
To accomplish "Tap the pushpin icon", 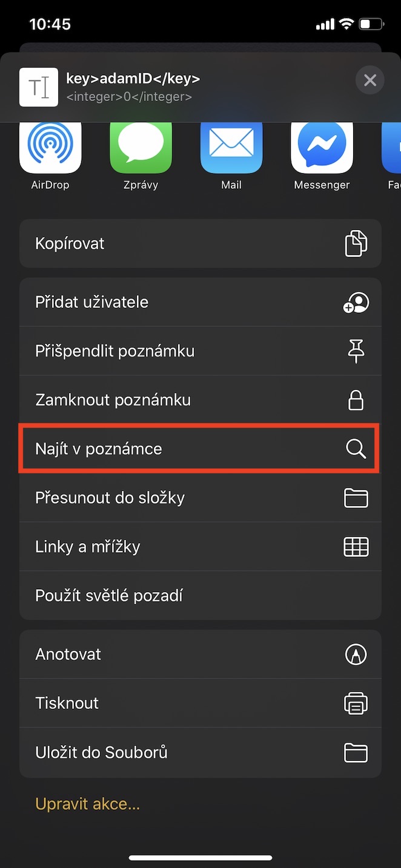I will click(x=356, y=351).
